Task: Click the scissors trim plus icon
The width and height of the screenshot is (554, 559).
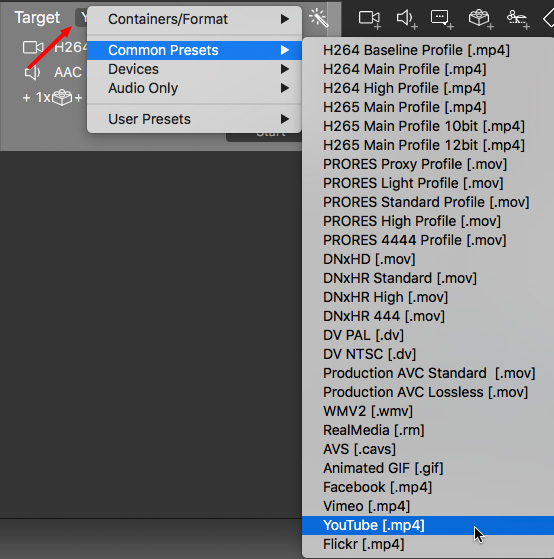Action: coord(518,20)
